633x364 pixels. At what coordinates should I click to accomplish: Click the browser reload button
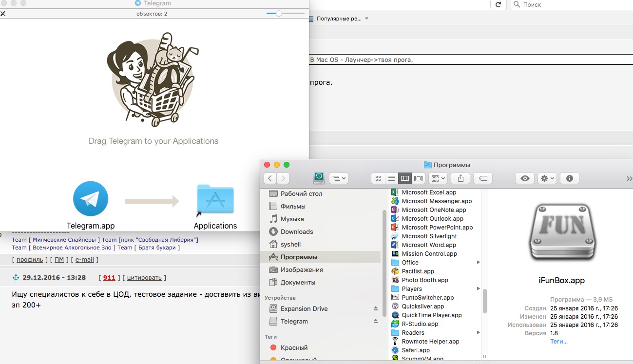pyautogui.click(x=498, y=4)
